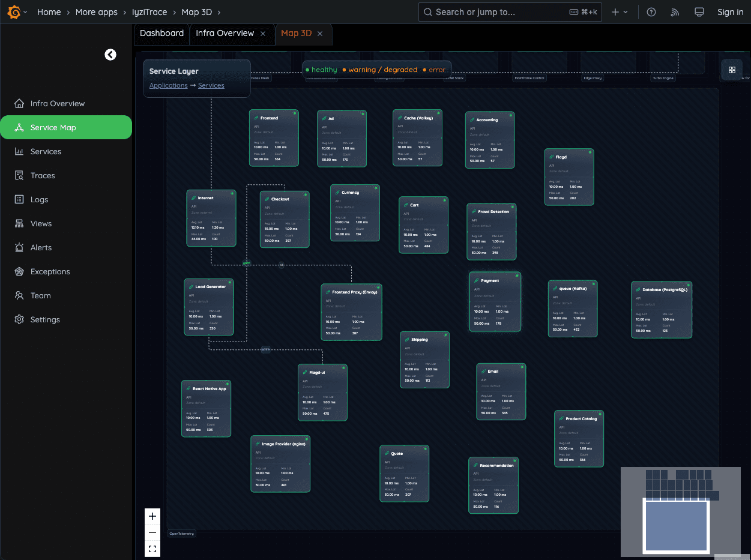Open the chevron next to the Grafana logo
The width and height of the screenshot is (751, 560).
(26, 12)
